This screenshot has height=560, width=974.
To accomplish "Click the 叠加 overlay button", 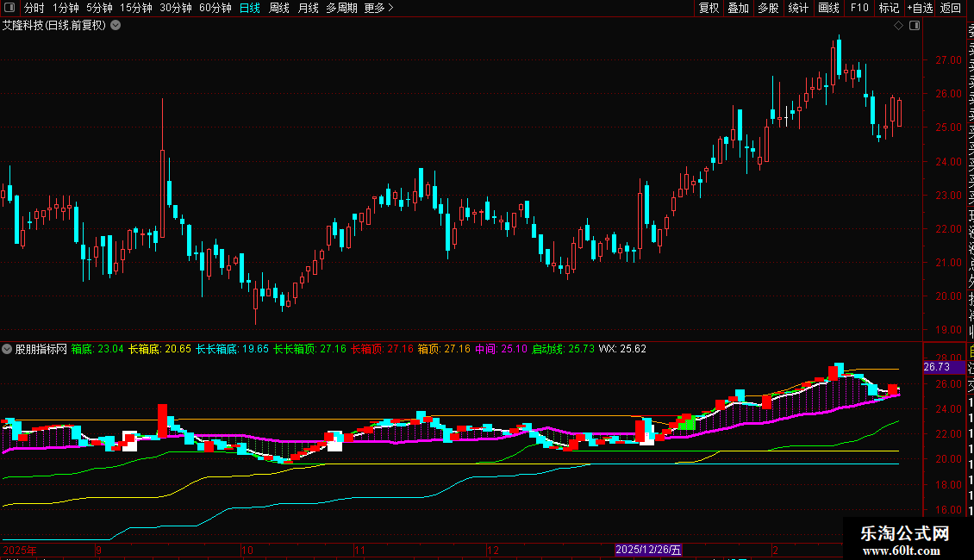I will [739, 8].
